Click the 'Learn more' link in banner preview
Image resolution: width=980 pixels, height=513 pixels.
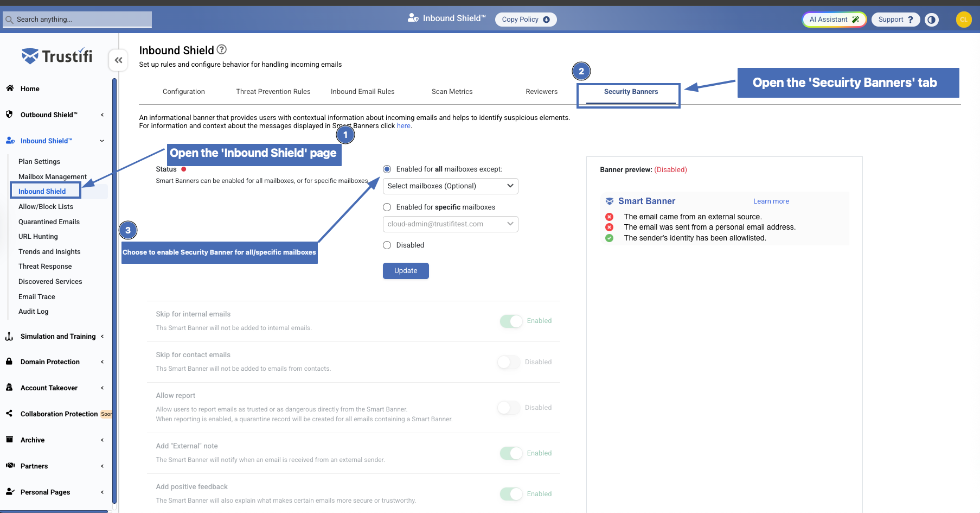point(771,201)
